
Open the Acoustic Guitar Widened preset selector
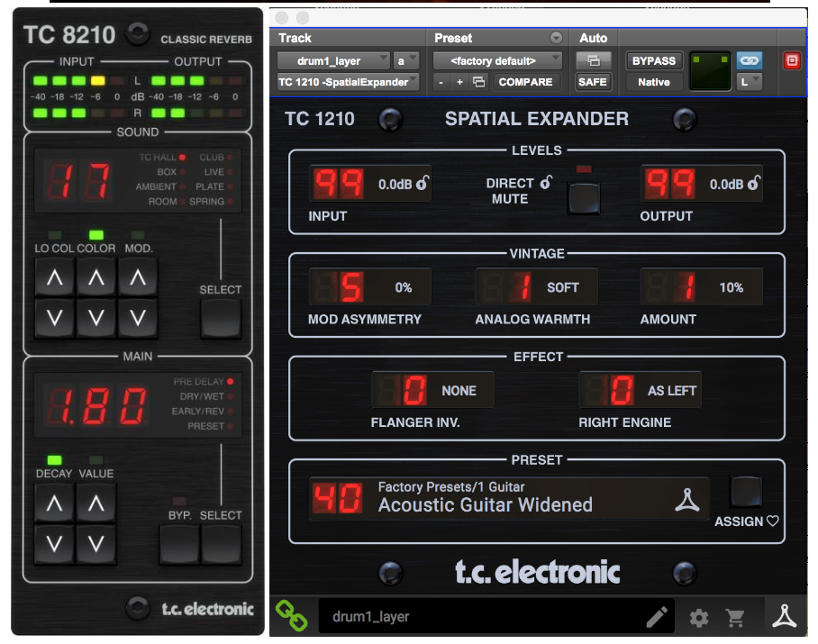click(509, 498)
